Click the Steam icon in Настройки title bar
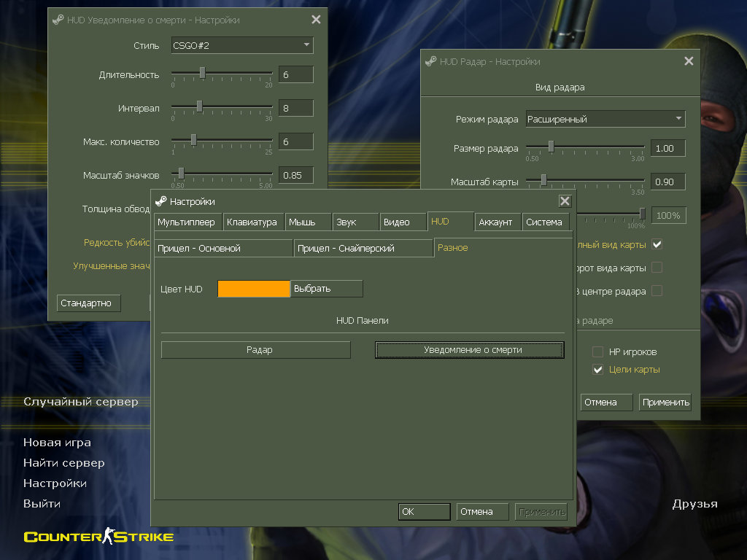 161,201
